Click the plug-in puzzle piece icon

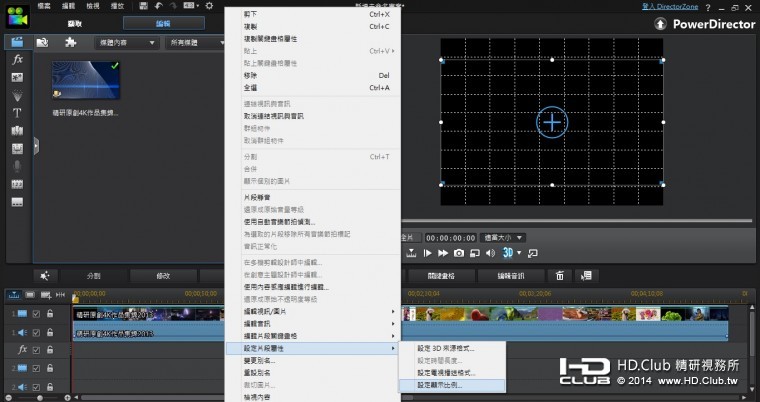tap(70, 43)
